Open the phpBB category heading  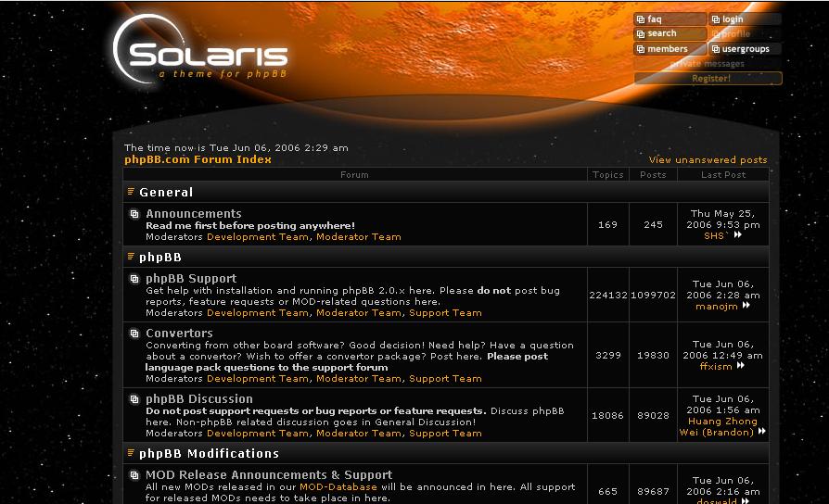tap(160, 258)
